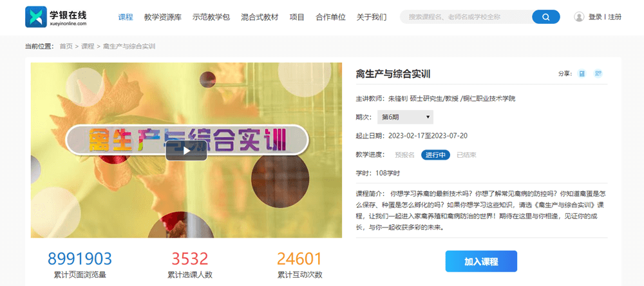Click the 学银在线 logo icon
Screen dimensions: 644x286
pyautogui.click(x=35, y=17)
